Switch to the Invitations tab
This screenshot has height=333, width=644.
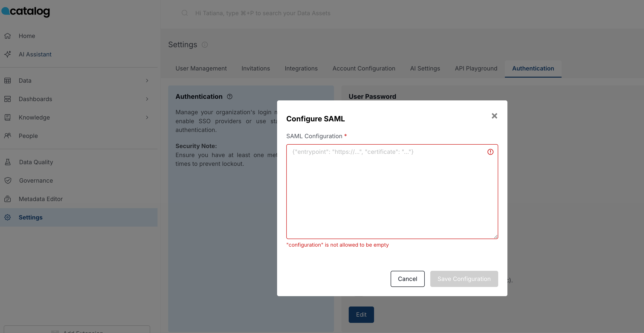click(x=255, y=68)
